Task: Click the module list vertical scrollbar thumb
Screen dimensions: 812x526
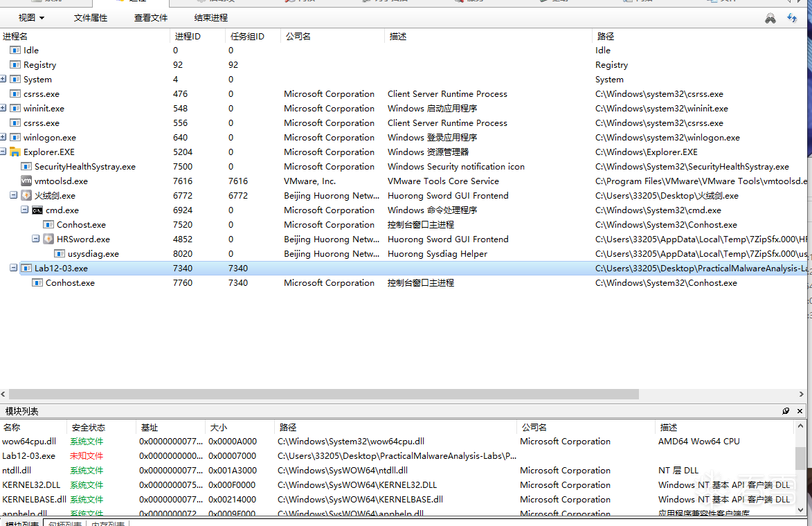Action: pyautogui.click(x=801, y=458)
